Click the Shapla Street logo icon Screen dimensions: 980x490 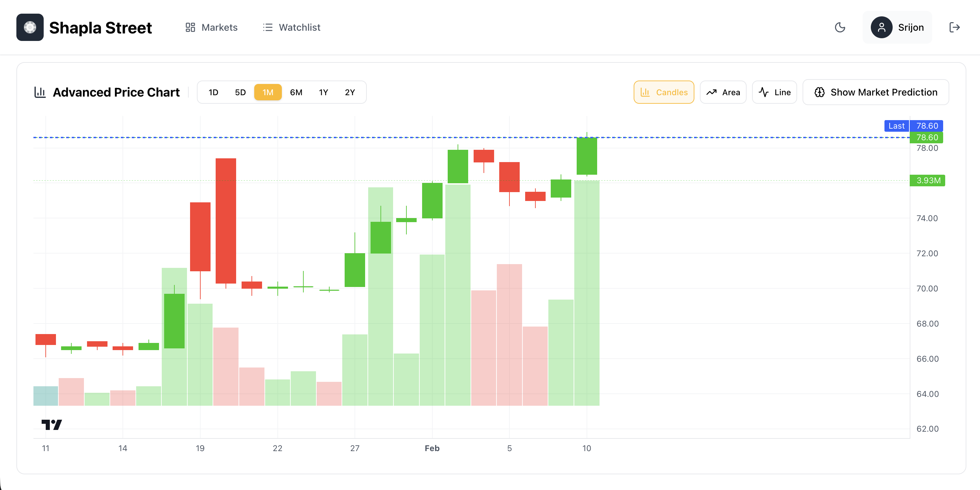click(30, 27)
